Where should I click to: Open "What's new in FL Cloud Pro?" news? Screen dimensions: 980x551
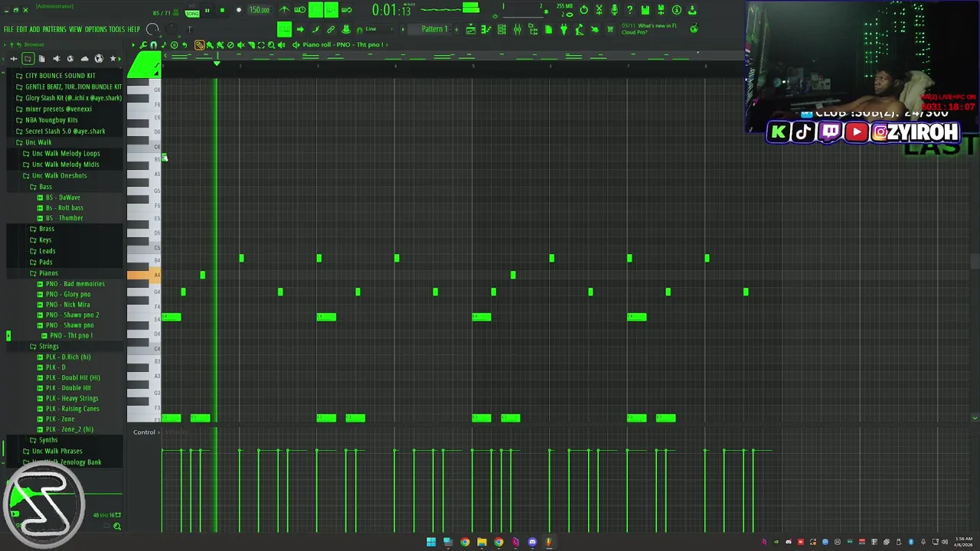point(649,29)
